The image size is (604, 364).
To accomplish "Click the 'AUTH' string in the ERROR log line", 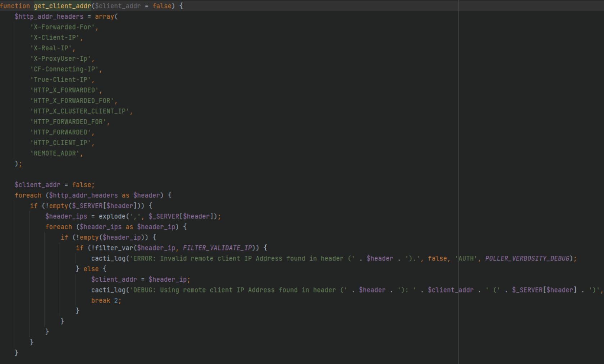I will pyautogui.click(x=466, y=258).
